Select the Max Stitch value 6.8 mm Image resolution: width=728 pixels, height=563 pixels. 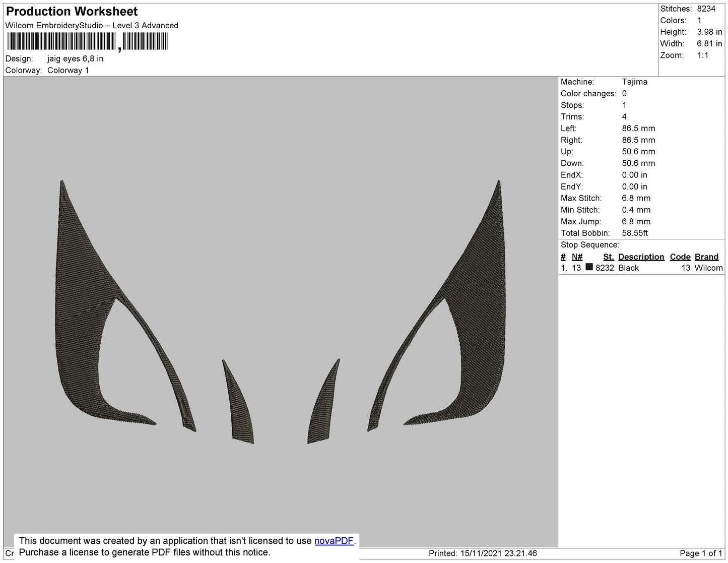636,198
